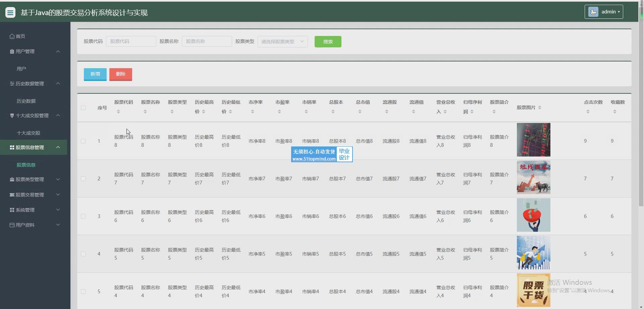Click the 总股本4 cell
This screenshot has width=644, height=309.
coord(337,292)
